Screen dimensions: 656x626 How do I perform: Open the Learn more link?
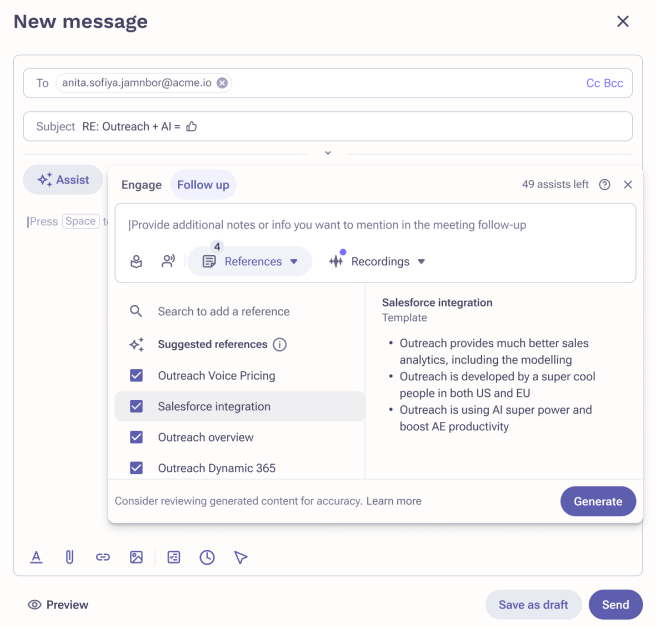394,501
